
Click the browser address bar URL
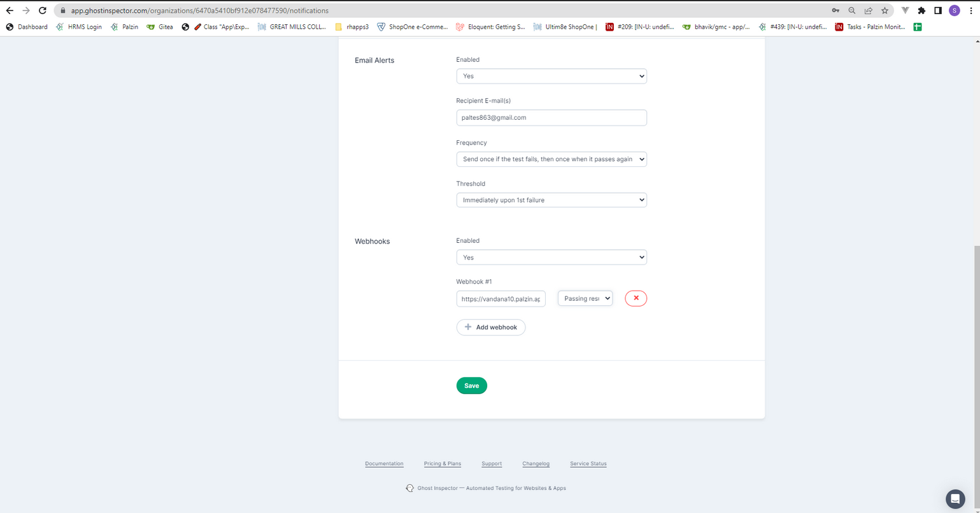[200, 11]
